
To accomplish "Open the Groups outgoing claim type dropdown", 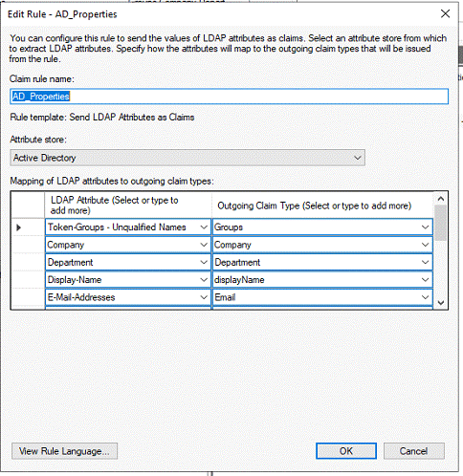I will tap(425, 227).
